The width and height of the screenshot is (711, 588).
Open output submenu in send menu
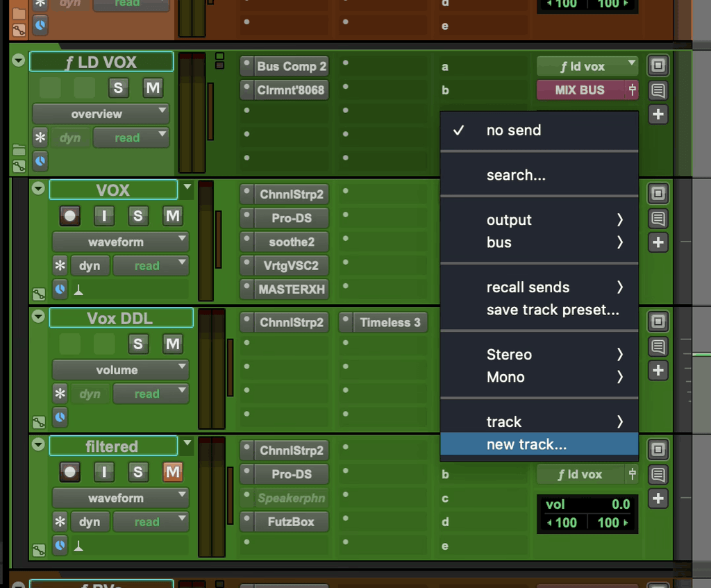pyautogui.click(x=539, y=220)
